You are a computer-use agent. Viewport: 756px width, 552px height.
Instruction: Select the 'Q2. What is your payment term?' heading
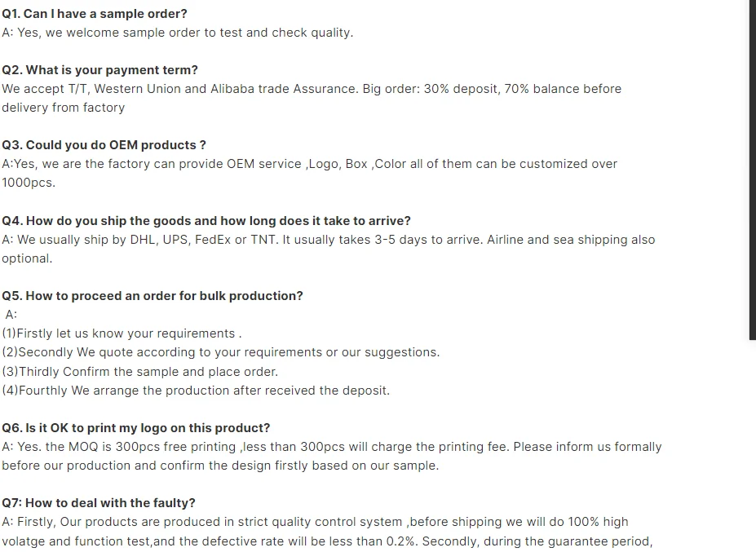(x=99, y=70)
